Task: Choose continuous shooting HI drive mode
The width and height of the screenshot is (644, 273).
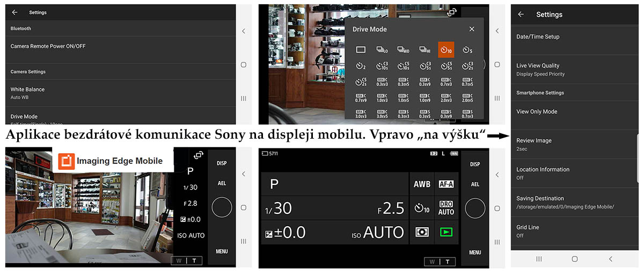Action: (425, 49)
